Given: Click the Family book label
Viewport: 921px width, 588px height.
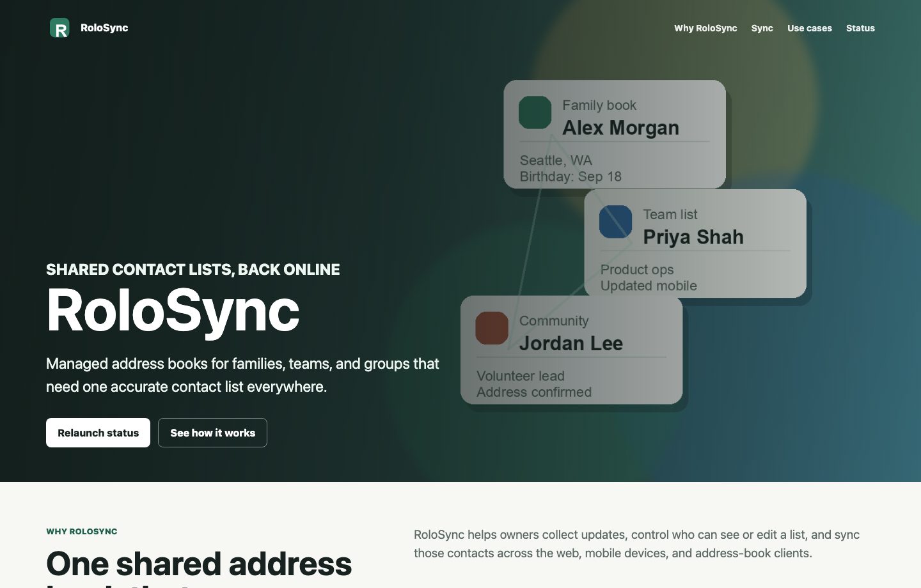Looking at the screenshot, I should coord(599,105).
